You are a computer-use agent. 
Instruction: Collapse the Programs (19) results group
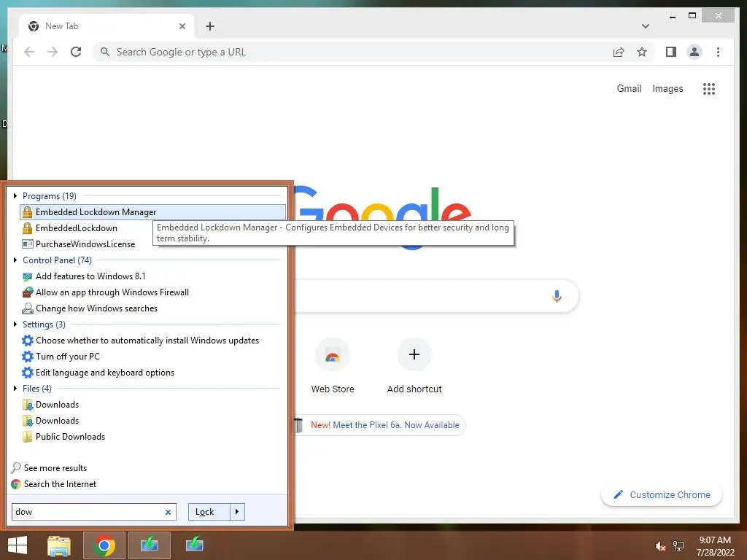(15, 195)
